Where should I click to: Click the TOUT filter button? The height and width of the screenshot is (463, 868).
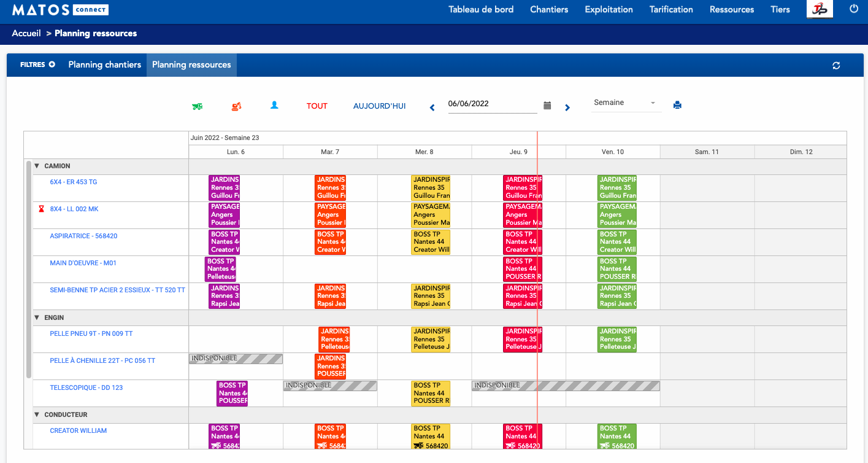point(317,106)
